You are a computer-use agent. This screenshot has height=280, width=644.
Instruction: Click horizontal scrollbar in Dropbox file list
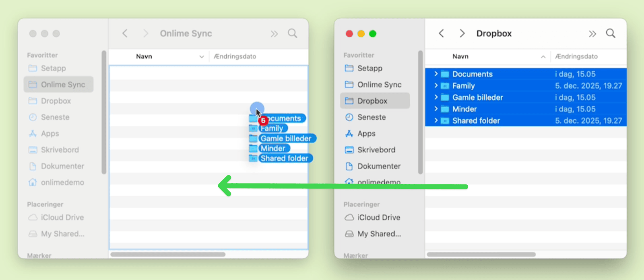pyautogui.click(x=481, y=254)
